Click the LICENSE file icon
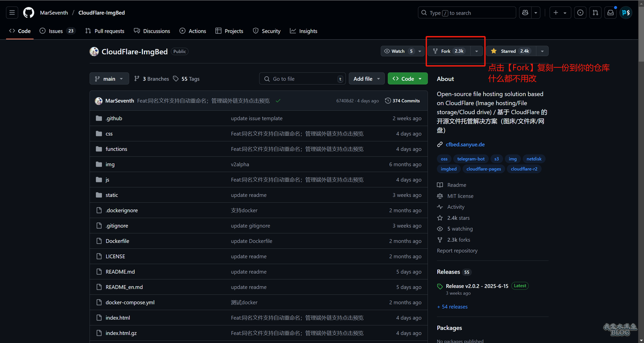The width and height of the screenshot is (644, 343). pyautogui.click(x=99, y=256)
